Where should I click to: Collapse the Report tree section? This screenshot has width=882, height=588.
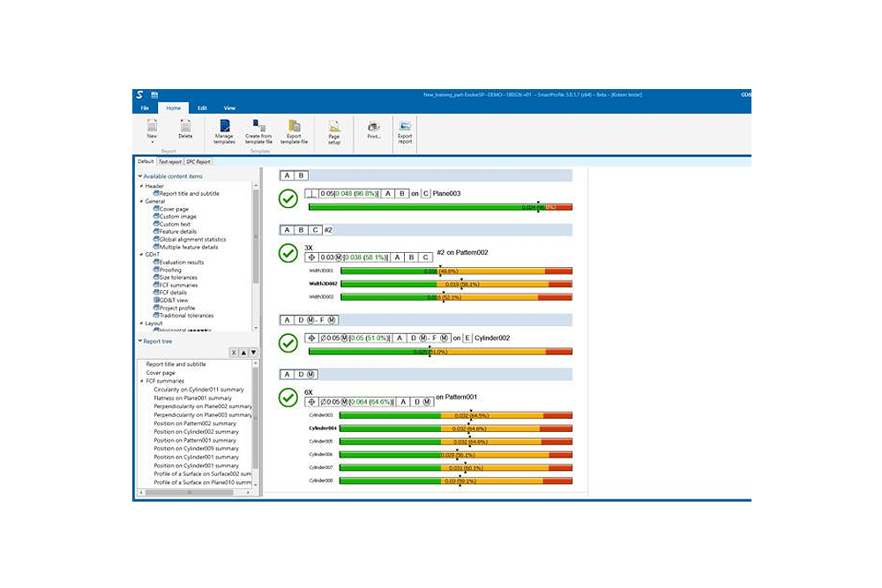139,341
